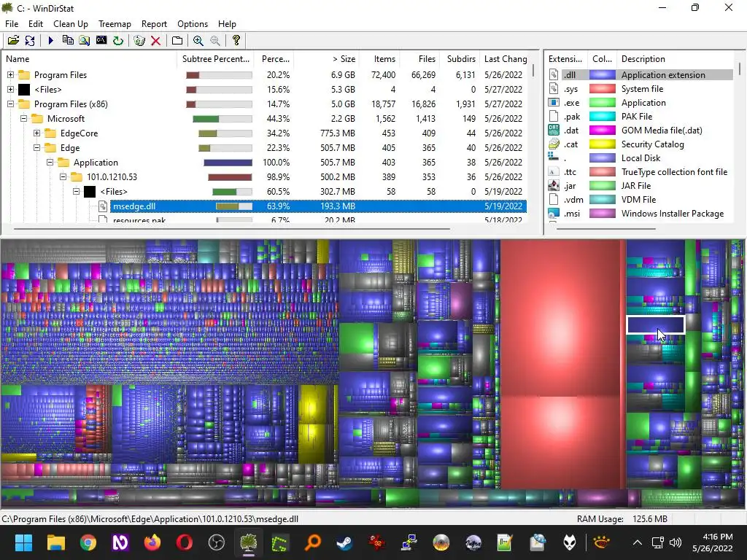The width and height of the screenshot is (747, 560).
Task: Click the yellow question mark Help icon
Action: [x=236, y=41]
